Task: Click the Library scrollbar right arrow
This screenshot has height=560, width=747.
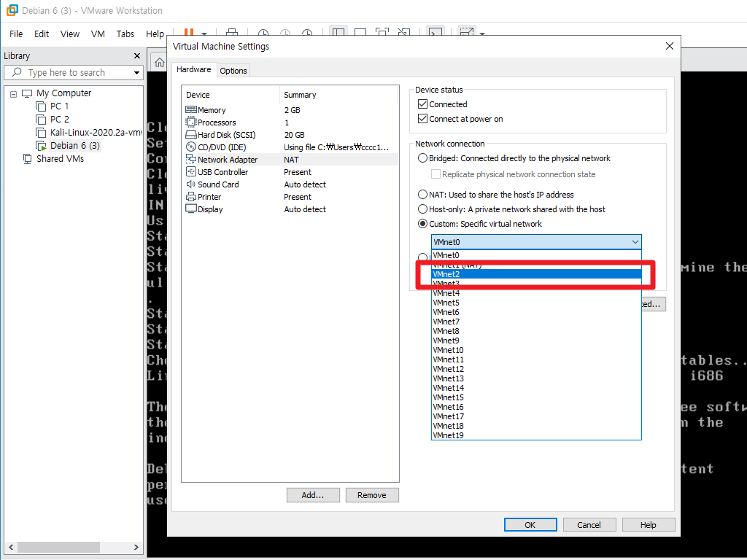Action: pyautogui.click(x=136, y=547)
